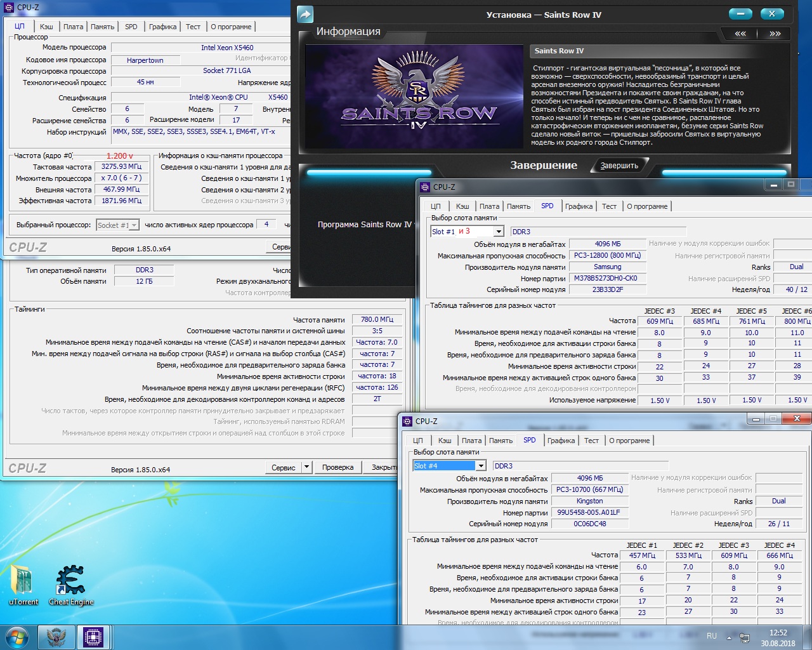812x650 pixels.
Task: Click the Сервис button in the memory timings window
Action: pos(283,467)
